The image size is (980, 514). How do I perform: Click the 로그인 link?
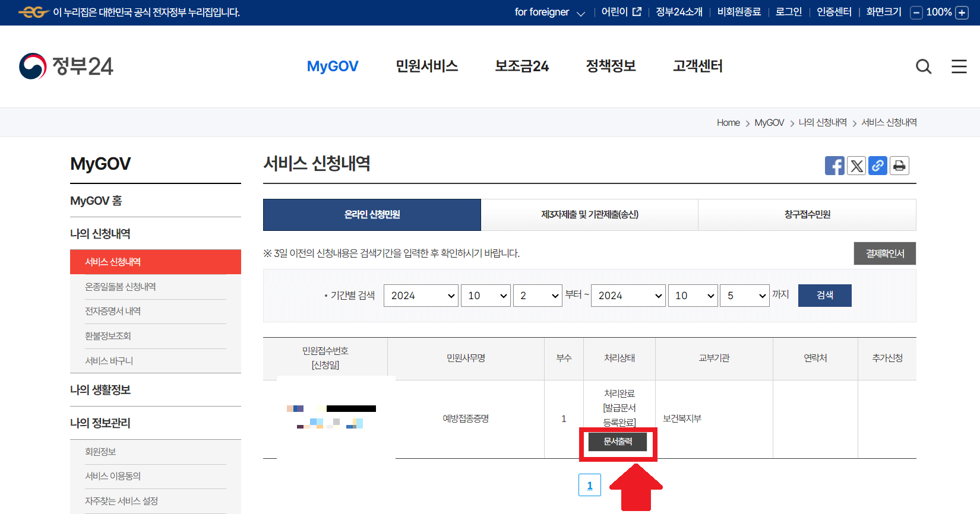tap(789, 12)
